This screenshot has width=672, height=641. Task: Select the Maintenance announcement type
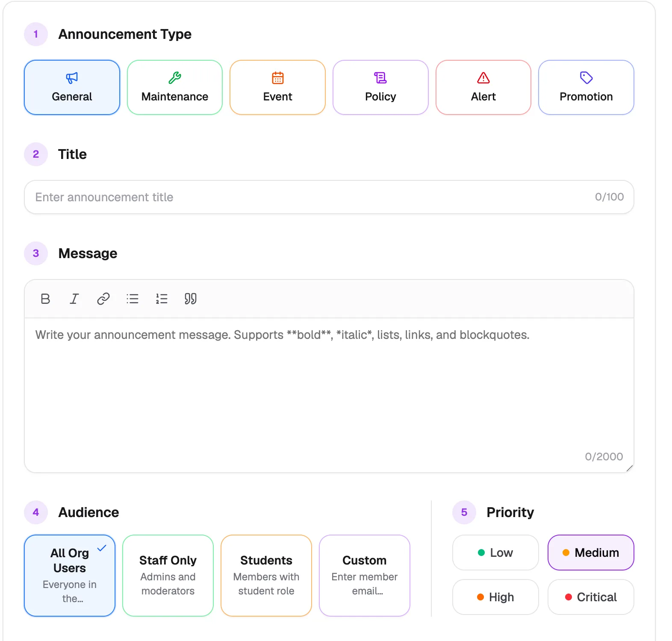coord(175,88)
